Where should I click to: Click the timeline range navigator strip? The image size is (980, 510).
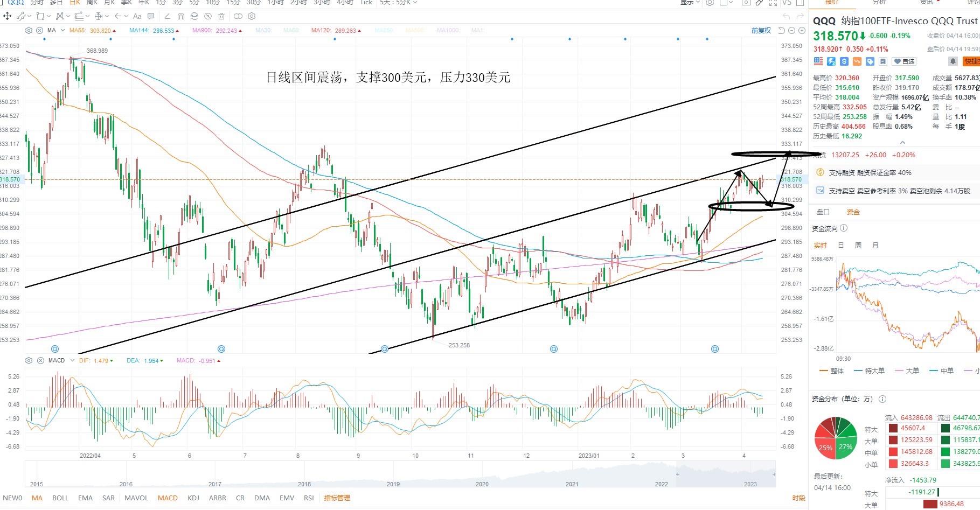[x=400, y=474]
